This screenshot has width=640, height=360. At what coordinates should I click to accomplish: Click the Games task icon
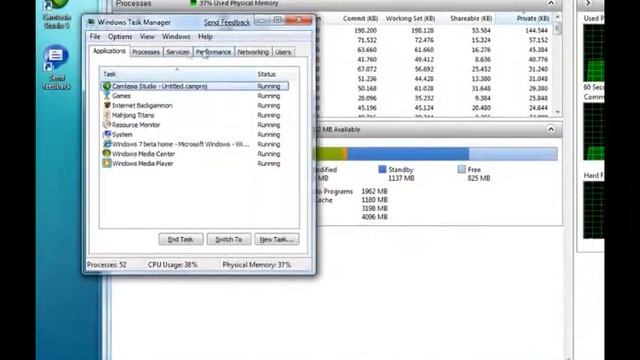pyautogui.click(x=107, y=96)
